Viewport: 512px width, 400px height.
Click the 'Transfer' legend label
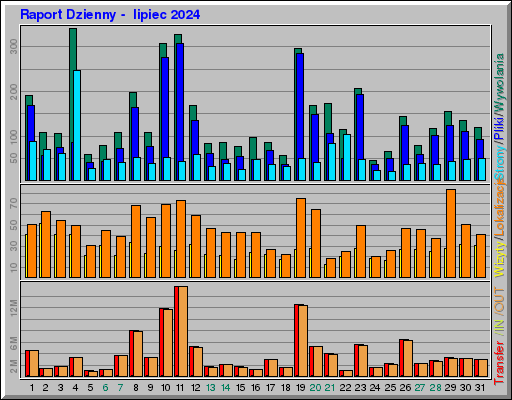tap(499, 363)
